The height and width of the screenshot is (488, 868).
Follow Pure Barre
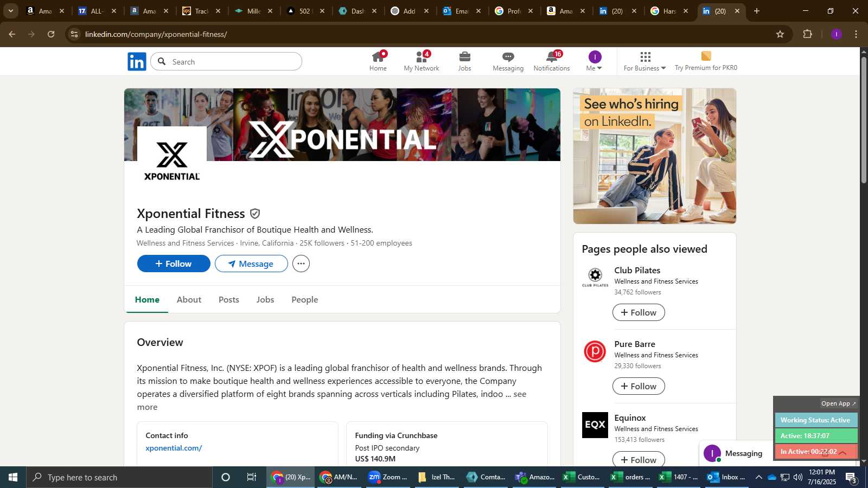click(639, 386)
